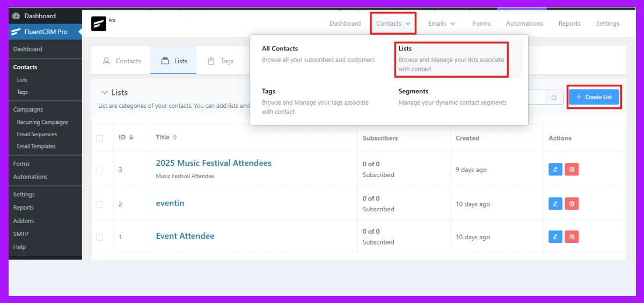Open Forms in the top navigation
This screenshot has height=303, width=644.
[x=481, y=24]
